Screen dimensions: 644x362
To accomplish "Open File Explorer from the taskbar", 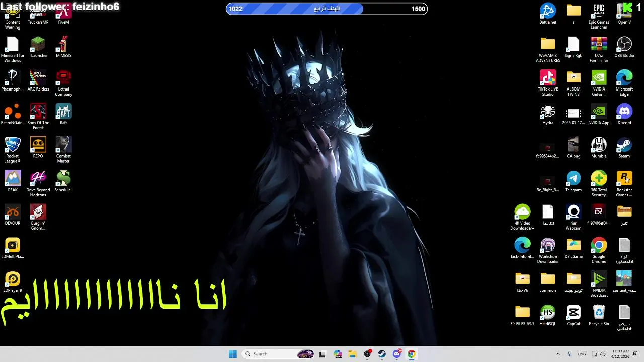I will 352,354.
